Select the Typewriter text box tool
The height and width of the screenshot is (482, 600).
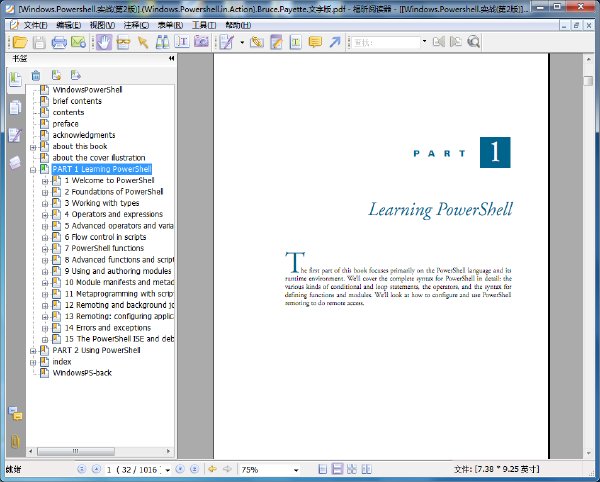point(295,42)
